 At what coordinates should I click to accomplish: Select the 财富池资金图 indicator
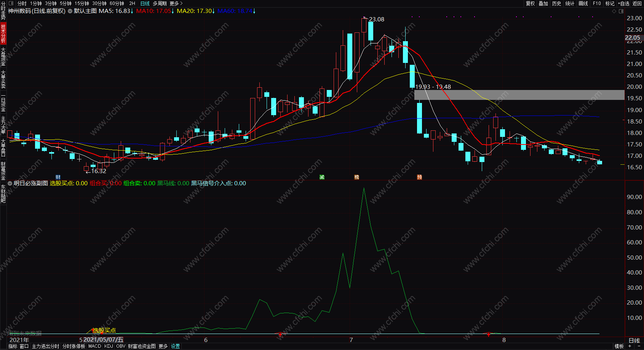[x=142, y=346]
